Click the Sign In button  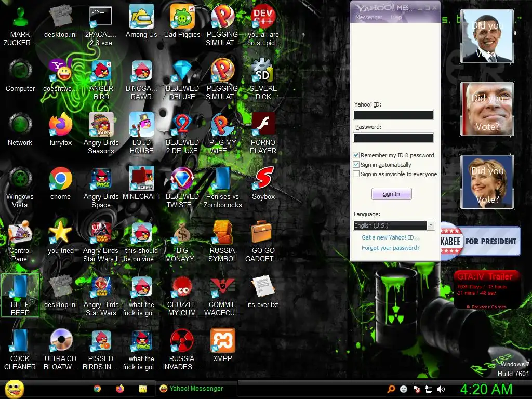pos(392,194)
